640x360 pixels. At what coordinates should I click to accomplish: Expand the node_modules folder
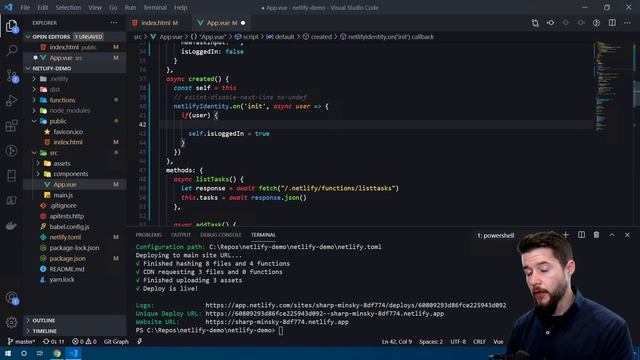point(75,111)
